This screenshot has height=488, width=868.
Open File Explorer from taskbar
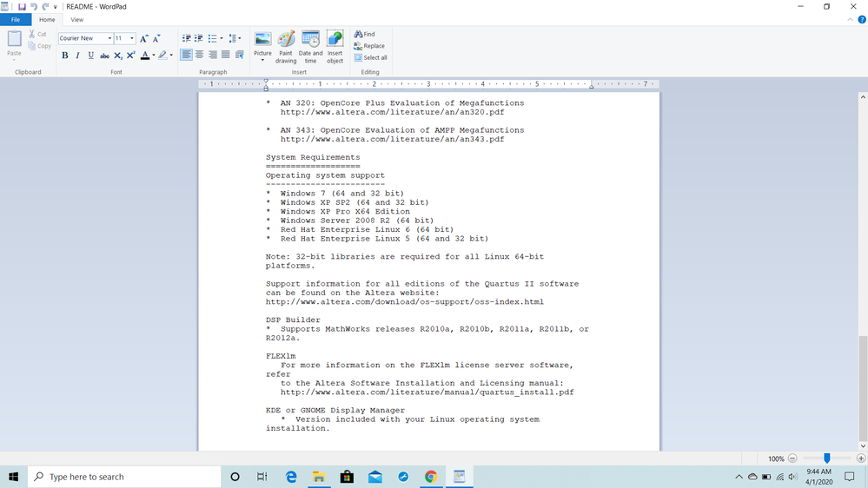319,477
